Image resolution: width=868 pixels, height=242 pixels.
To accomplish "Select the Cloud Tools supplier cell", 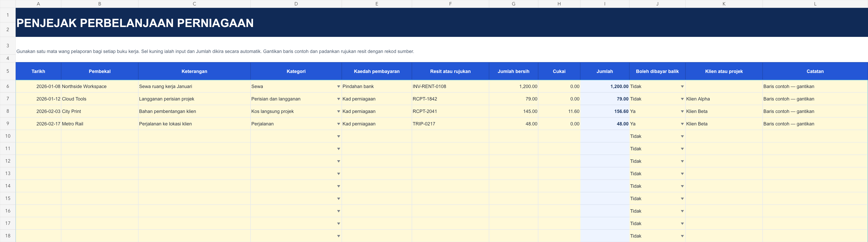I will [100, 99].
